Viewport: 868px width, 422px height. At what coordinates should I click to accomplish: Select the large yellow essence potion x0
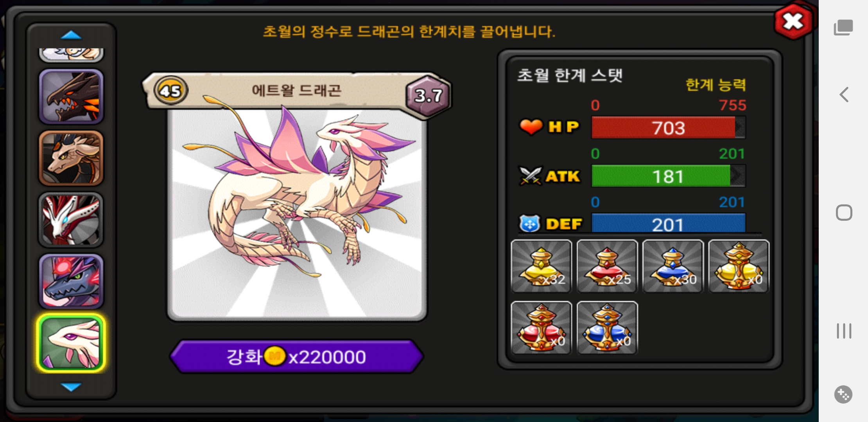pos(739,266)
